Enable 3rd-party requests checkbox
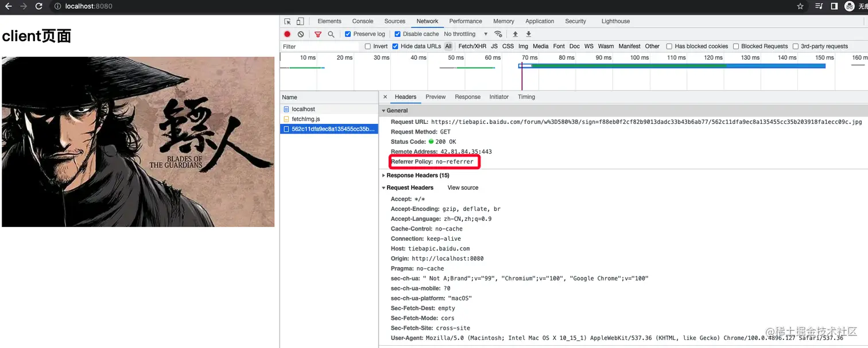This screenshot has width=868, height=348. 796,46
